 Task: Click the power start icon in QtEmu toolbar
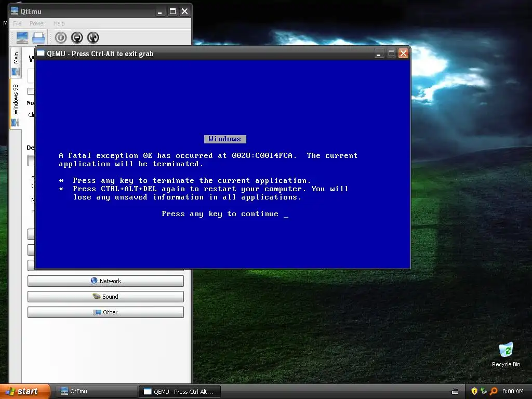(x=61, y=37)
